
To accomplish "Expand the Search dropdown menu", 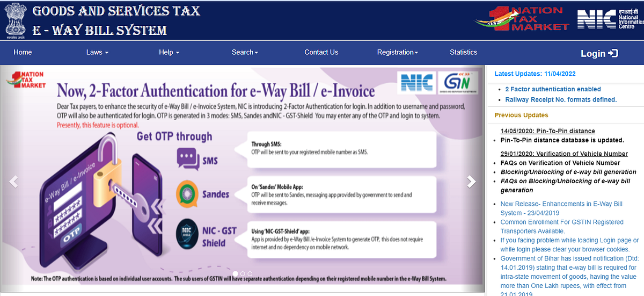I will pos(245,52).
